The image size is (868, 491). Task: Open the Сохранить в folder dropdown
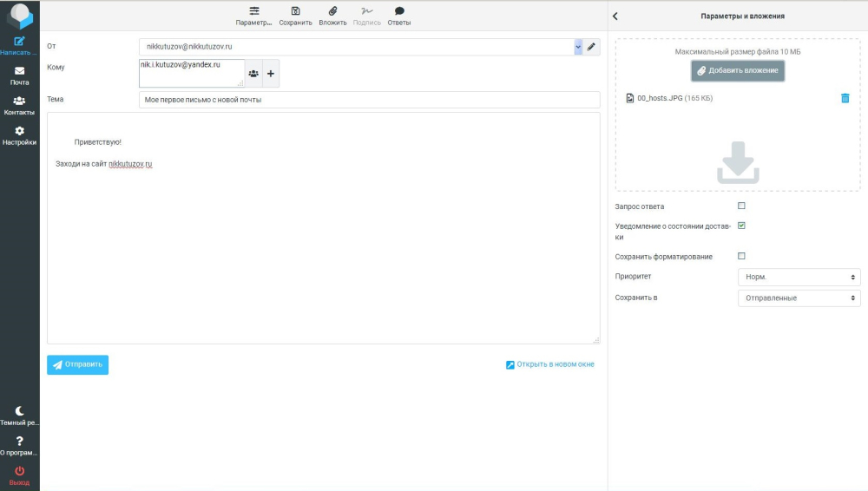pos(799,298)
